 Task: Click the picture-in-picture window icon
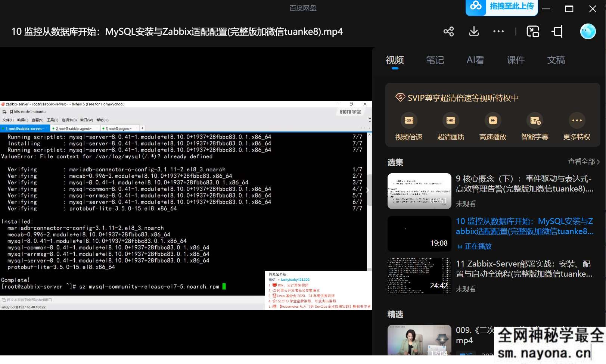point(533,31)
